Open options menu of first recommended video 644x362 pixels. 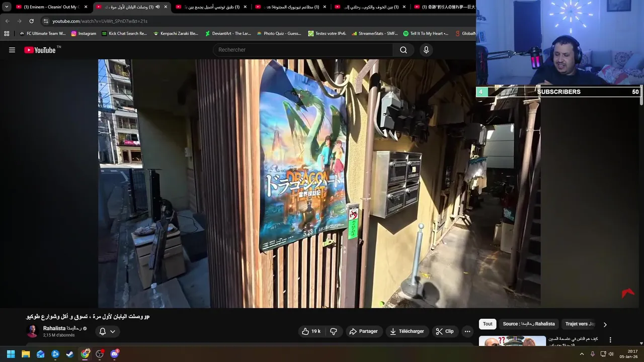pos(610,340)
